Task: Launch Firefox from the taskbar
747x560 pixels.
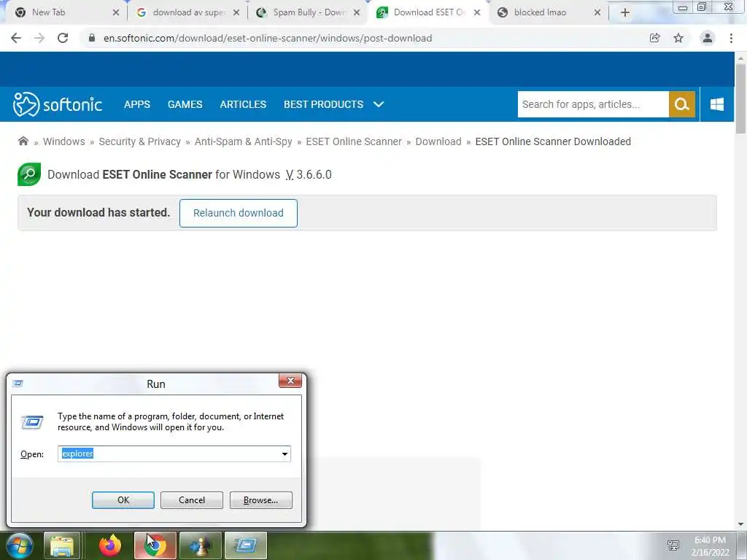Action: 110,545
